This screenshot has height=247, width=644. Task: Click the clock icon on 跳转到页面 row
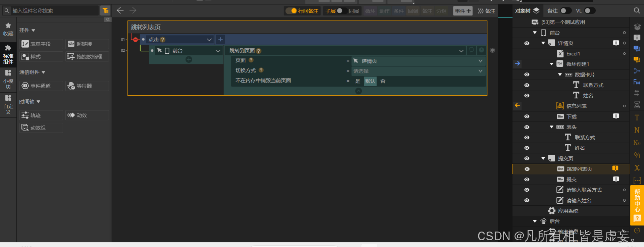point(482,50)
